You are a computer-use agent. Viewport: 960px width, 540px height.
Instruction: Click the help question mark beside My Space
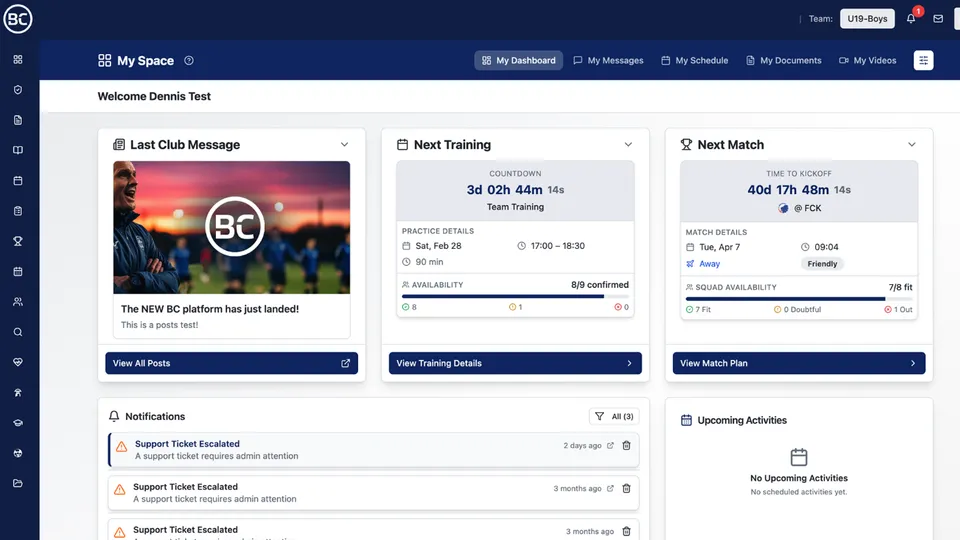189,60
